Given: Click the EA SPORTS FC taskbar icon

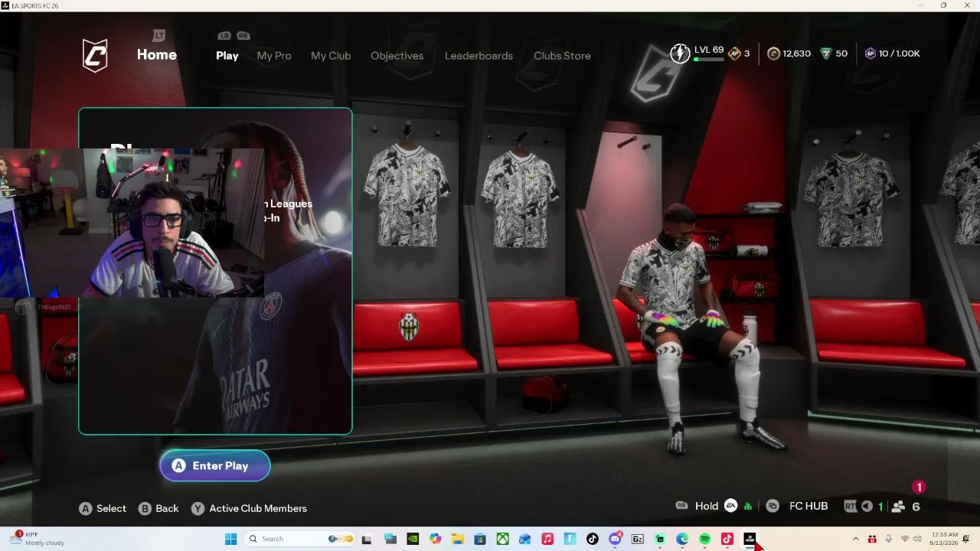Looking at the screenshot, I should pos(750,539).
